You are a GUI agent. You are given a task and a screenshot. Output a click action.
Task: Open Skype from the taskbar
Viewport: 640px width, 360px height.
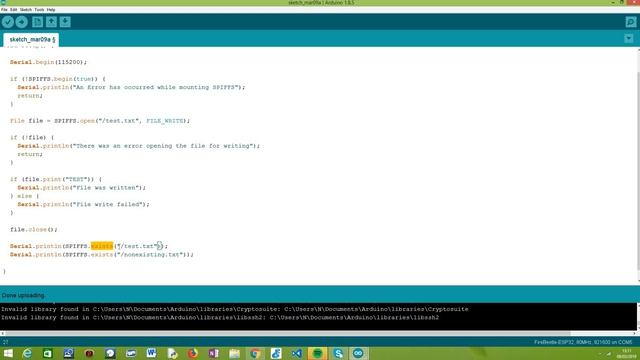tap(338, 353)
